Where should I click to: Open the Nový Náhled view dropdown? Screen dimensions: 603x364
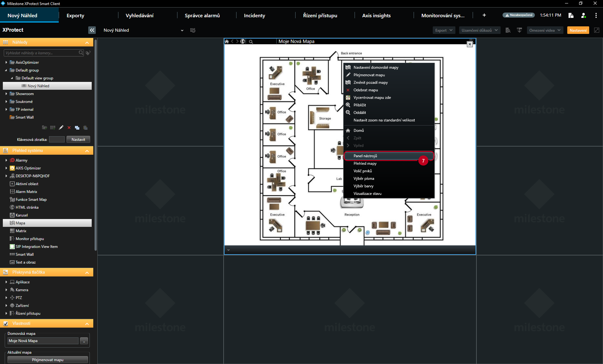143,30
